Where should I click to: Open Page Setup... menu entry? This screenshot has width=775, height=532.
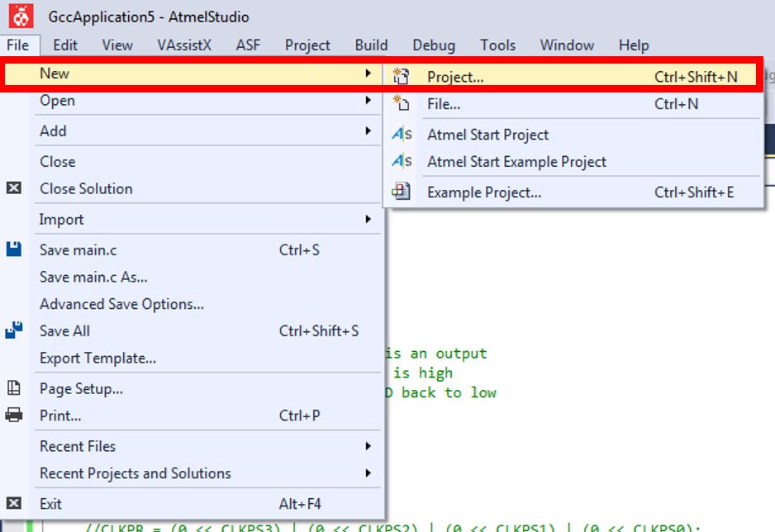[x=192, y=388]
